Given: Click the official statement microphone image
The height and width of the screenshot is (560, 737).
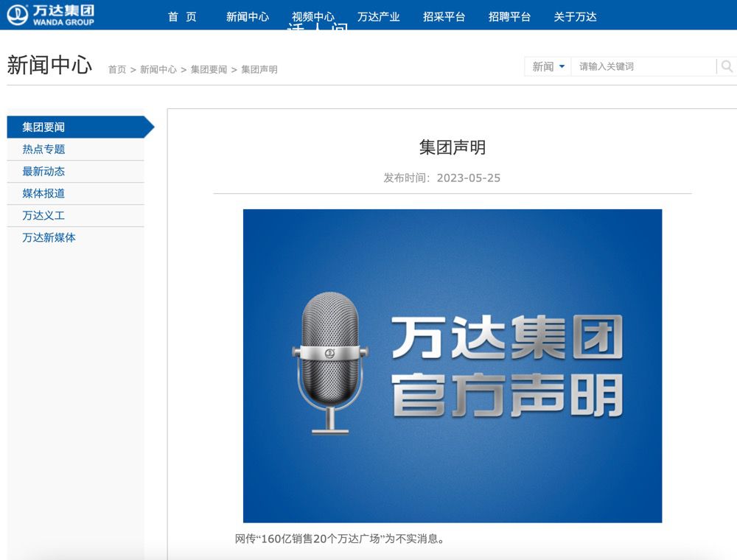Looking at the screenshot, I should [x=453, y=366].
